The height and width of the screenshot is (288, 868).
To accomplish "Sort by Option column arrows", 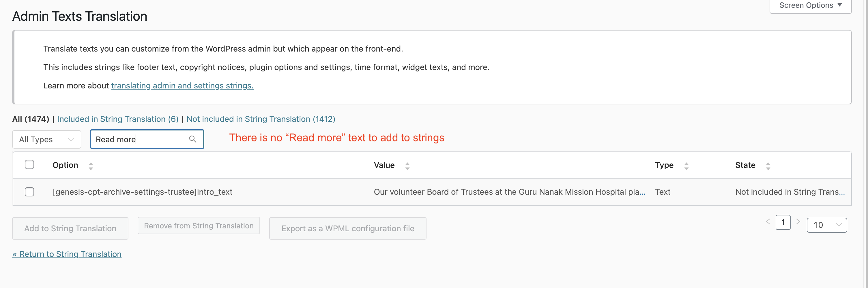I will click(x=91, y=166).
